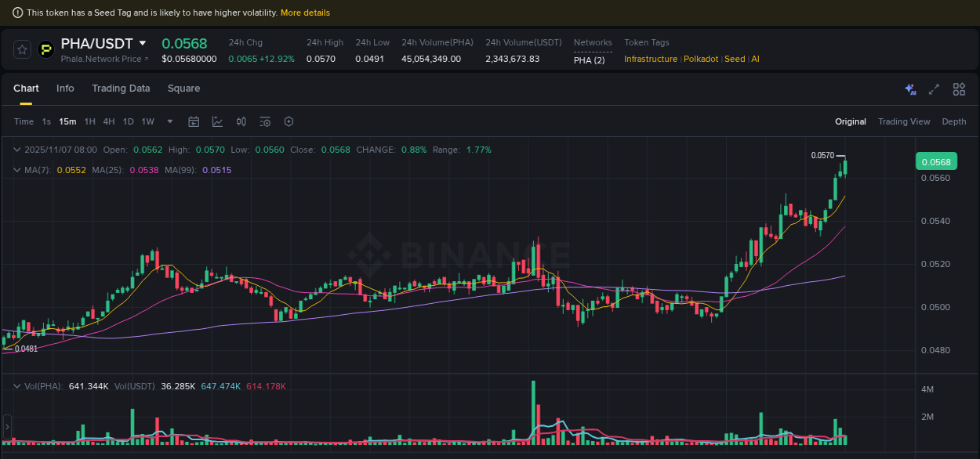Open the extra timeframes dropdown arrow
The width and height of the screenshot is (980, 459).
[x=169, y=121]
